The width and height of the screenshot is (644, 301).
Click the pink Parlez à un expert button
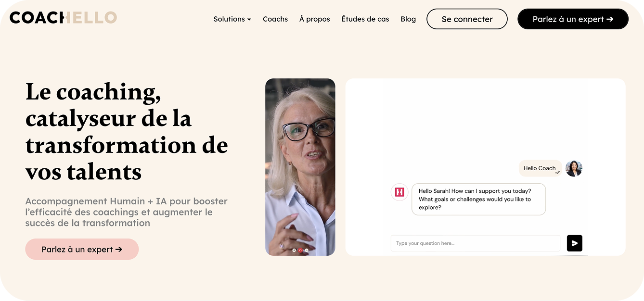[82, 249]
